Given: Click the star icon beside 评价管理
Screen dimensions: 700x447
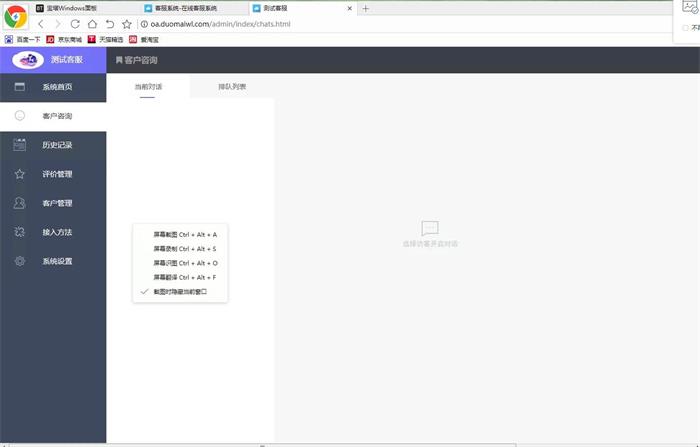Looking at the screenshot, I should pos(20,174).
